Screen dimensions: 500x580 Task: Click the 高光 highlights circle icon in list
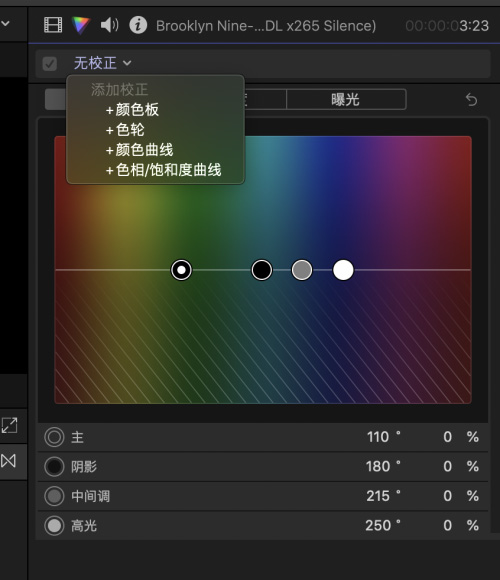click(54, 526)
